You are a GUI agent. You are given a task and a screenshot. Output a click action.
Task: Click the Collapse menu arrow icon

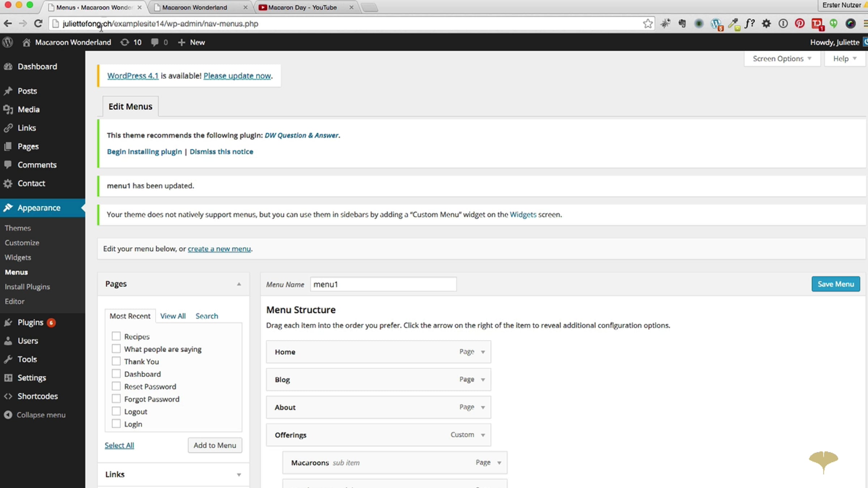pos(8,415)
